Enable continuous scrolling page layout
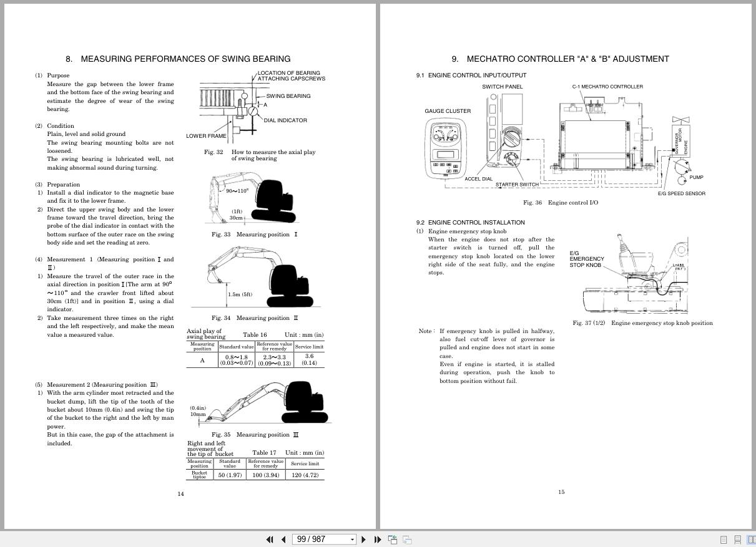This screenshot has height=547, width=756. point(737,540)
